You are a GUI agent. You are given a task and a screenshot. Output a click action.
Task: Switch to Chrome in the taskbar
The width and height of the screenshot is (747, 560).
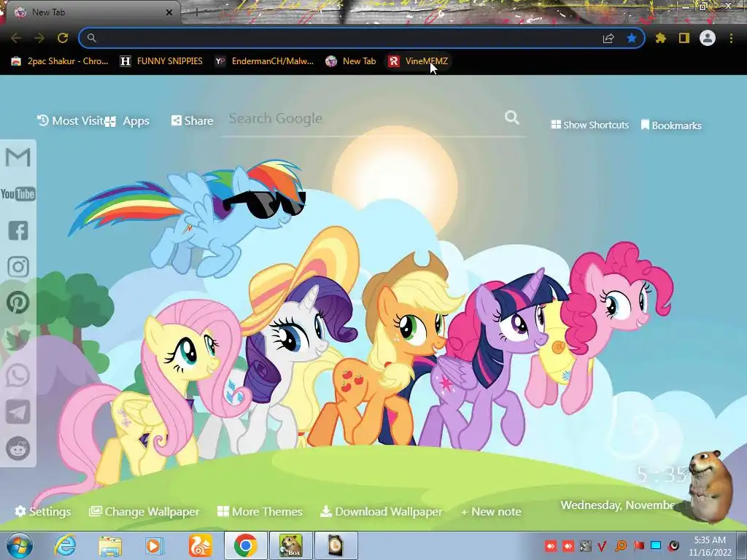pyautogui.click(x=245, y=545)
